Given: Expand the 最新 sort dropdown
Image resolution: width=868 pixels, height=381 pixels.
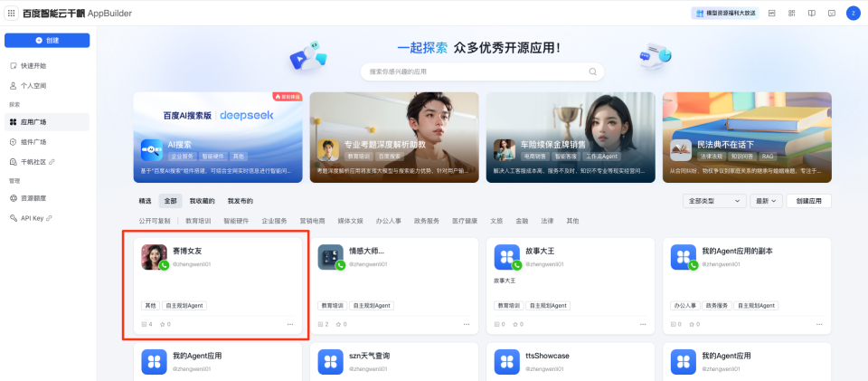Looking at the screenshot, I should 766,201.
